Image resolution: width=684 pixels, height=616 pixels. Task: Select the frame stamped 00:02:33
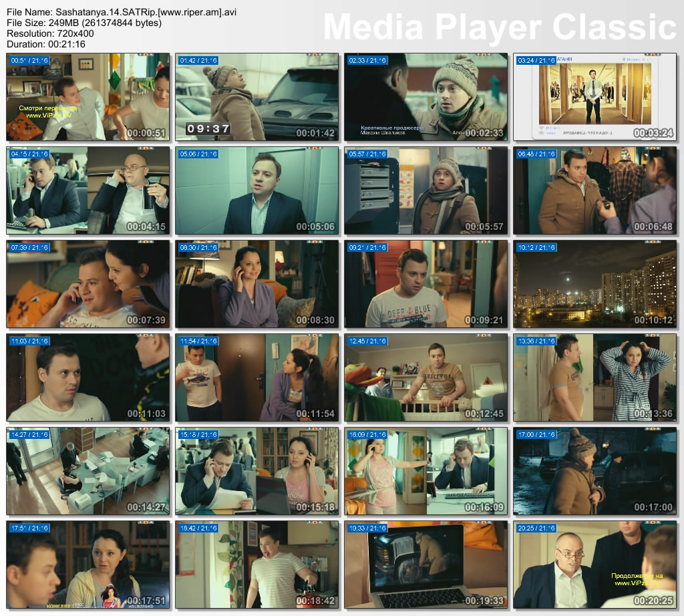click(x=426, y=97)
